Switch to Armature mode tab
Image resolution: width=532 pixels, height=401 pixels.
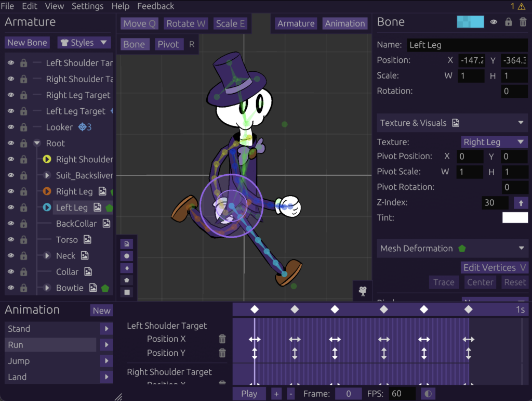pyautogui.click(x=296, y=23)
